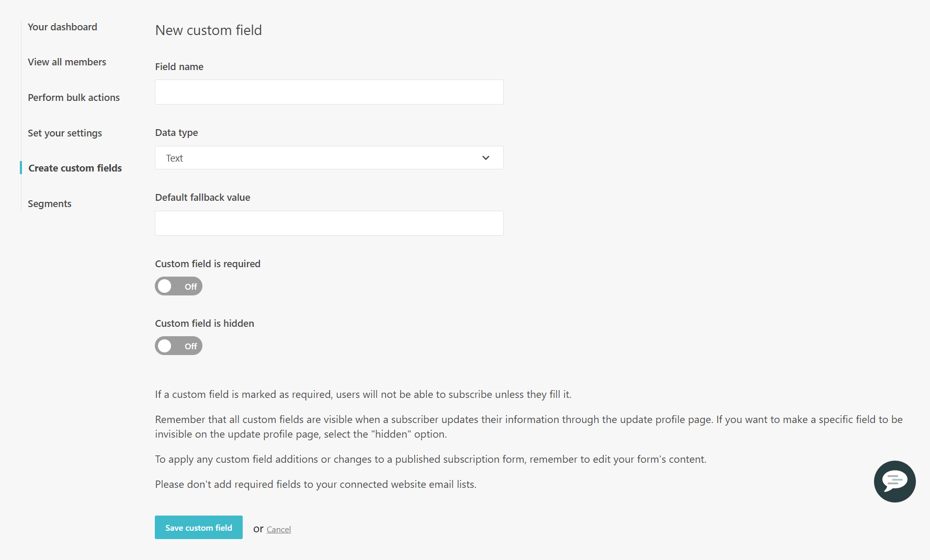The image size is (930, 560).
Task: Click the Data type chevron arrow
Action: (x=485, y=157)
